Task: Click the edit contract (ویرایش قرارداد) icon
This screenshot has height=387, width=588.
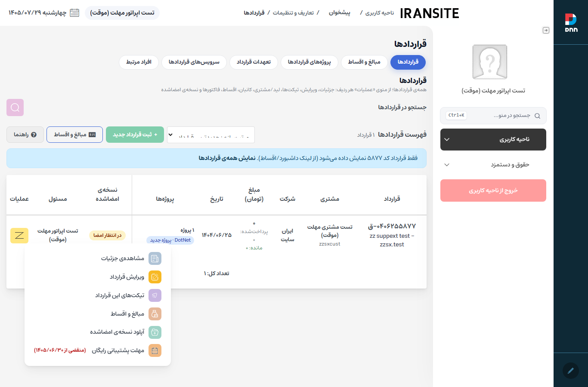Action: click(155, 277)
